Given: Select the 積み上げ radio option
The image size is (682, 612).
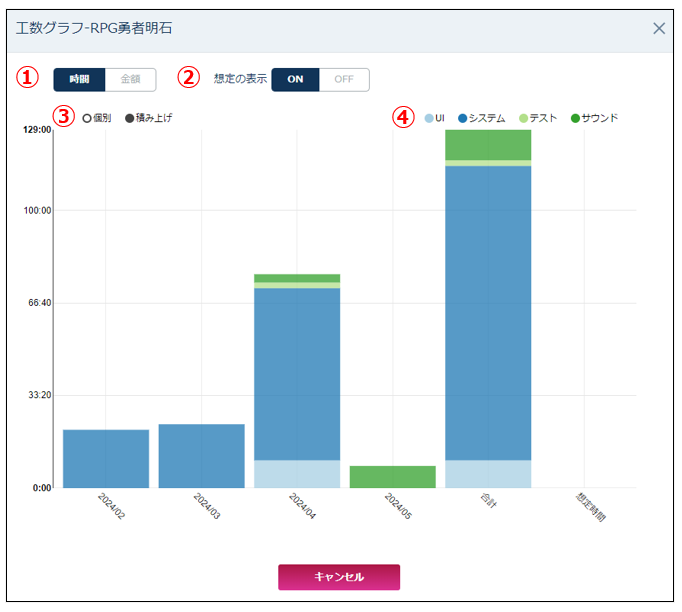Looking at the screenshot, I should (149, 118).
